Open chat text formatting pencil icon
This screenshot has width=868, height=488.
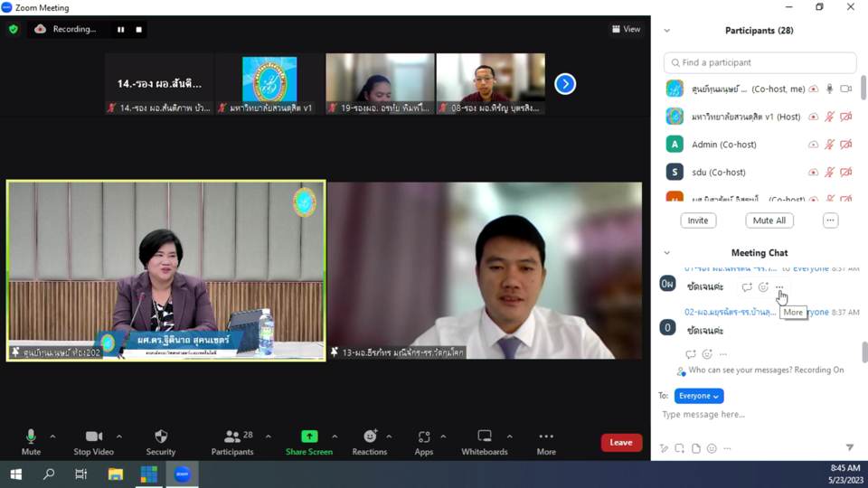click(x=664, y=448)
